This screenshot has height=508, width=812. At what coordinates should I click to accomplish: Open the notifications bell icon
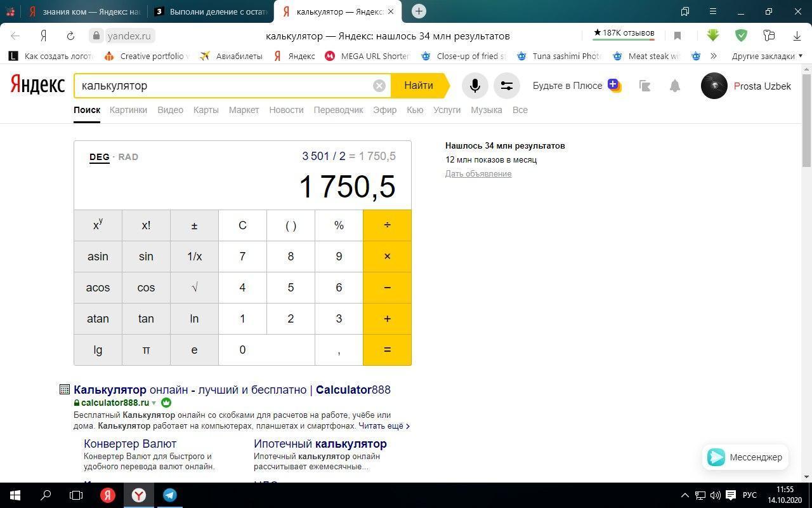click(x=675, y=86)
